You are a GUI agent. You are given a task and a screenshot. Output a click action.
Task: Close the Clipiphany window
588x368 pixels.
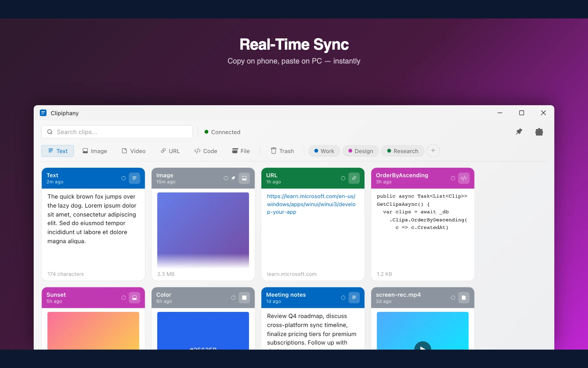tap(543, 113)
